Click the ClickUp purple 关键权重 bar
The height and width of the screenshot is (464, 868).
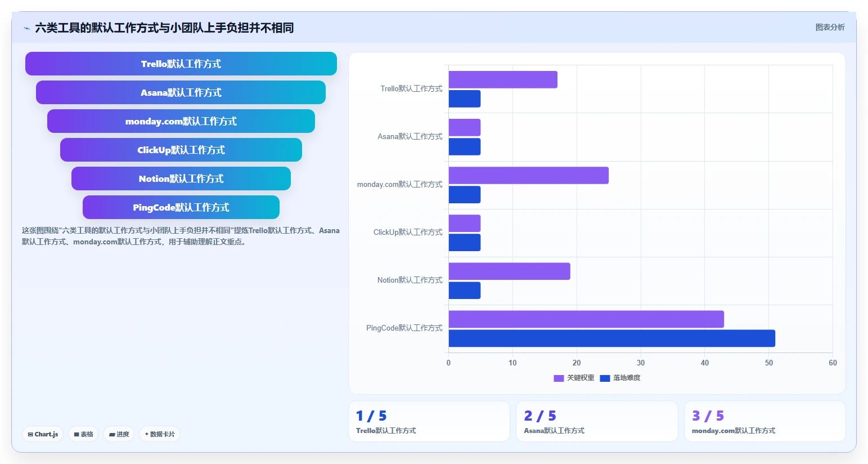pos(465,223)
